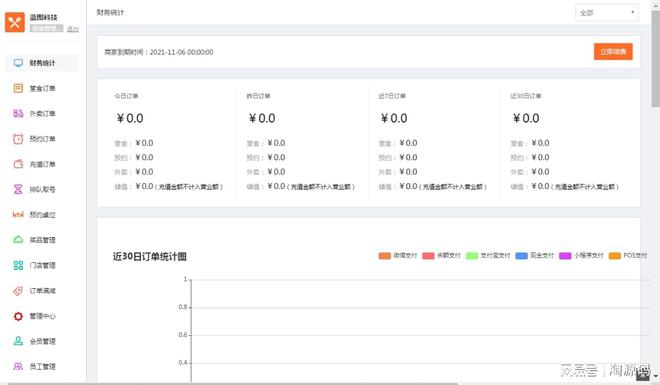The width and height of the screenshot is (660, 385).
Task: Click the large ¥0.0 total under 今日订单
Action: [130, 118]
